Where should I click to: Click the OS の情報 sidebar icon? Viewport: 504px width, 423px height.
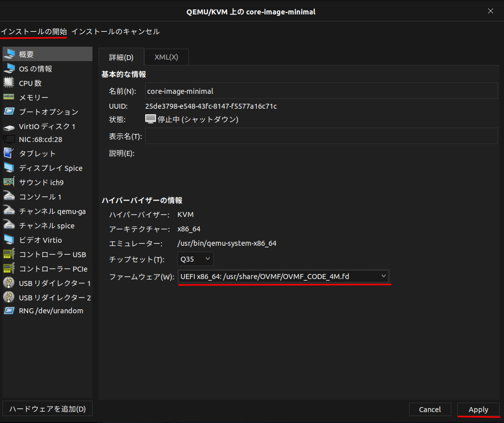coord(9,69)
